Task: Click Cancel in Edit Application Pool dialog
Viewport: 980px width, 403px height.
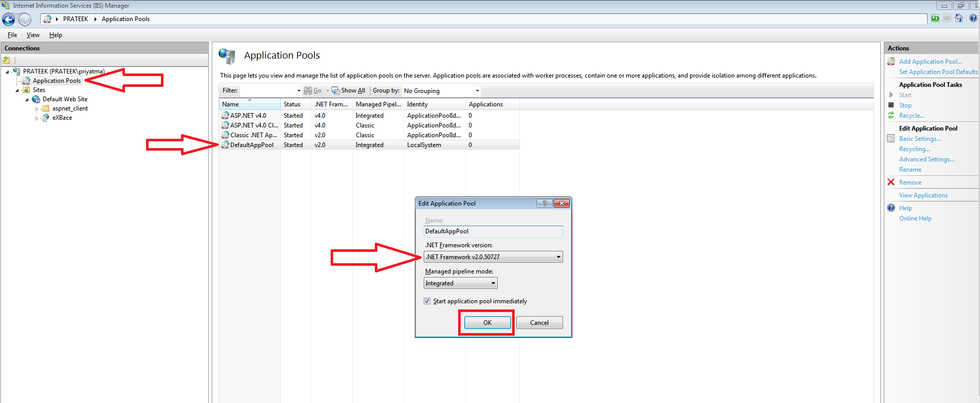Action: (539, 323)
